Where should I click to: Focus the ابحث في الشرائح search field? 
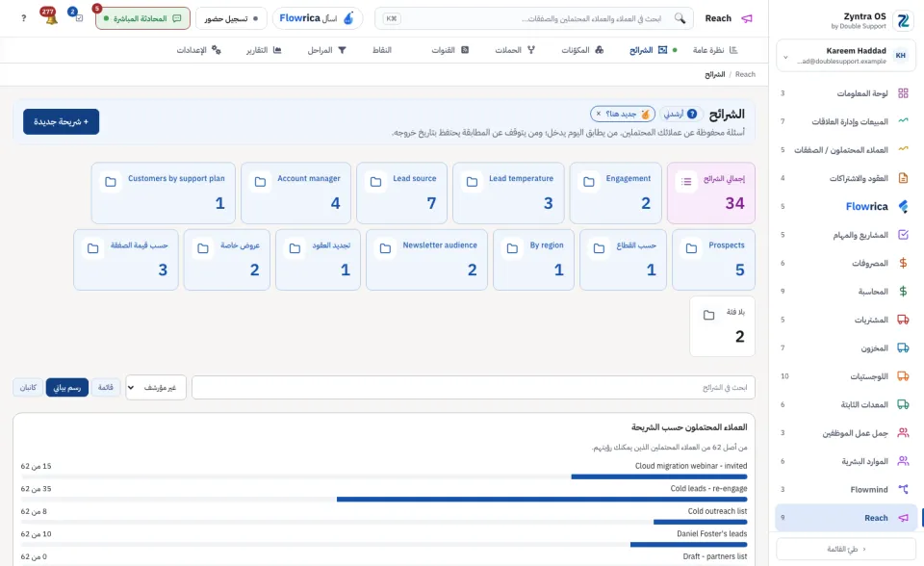(474, 387)
